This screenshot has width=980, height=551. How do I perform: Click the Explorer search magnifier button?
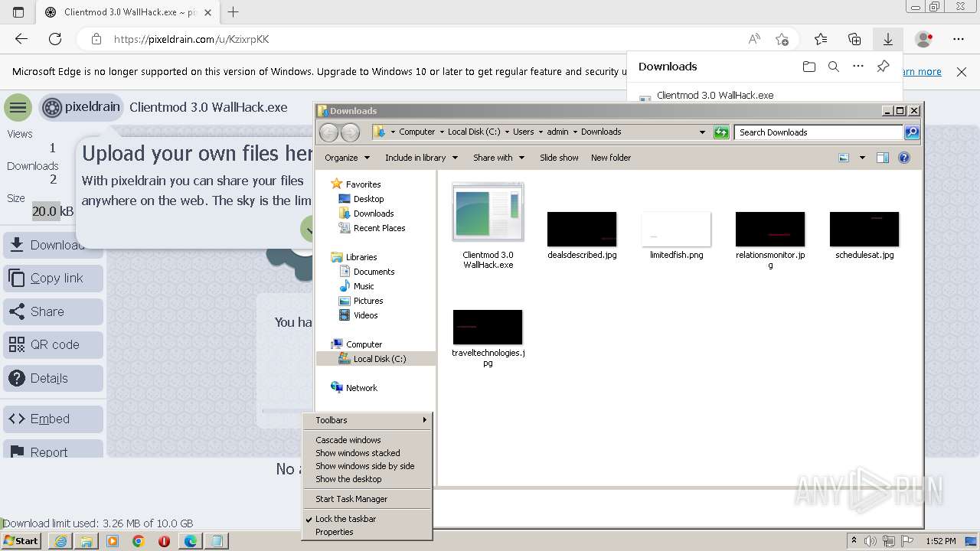912,132
